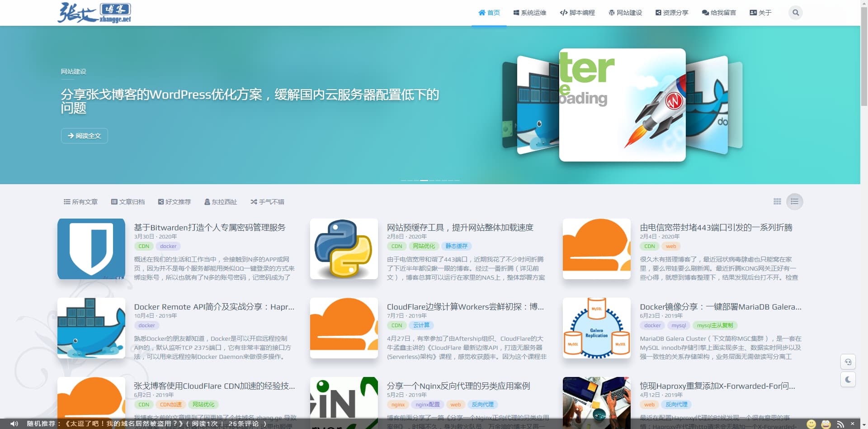Select the 好文推荐 tab
868x429 pixels.
tap(174, 202)
